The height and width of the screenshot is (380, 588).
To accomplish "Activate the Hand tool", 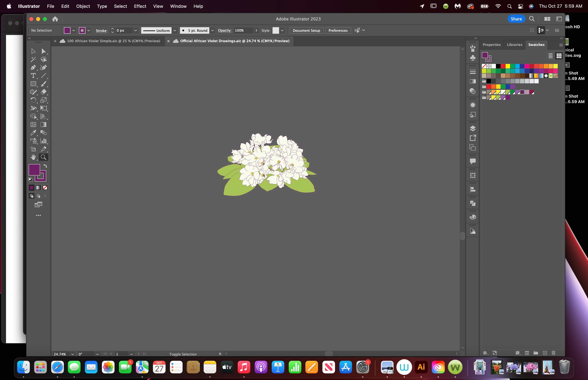I will tap(33, 157).
